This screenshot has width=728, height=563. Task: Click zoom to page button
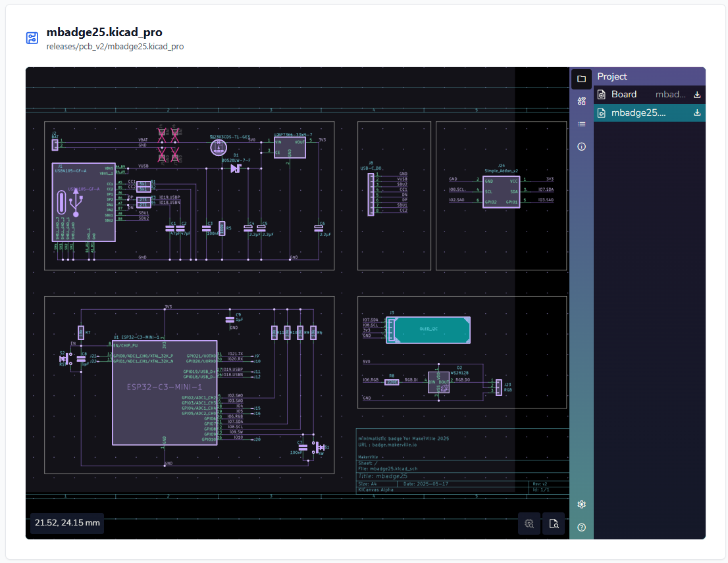554,524
